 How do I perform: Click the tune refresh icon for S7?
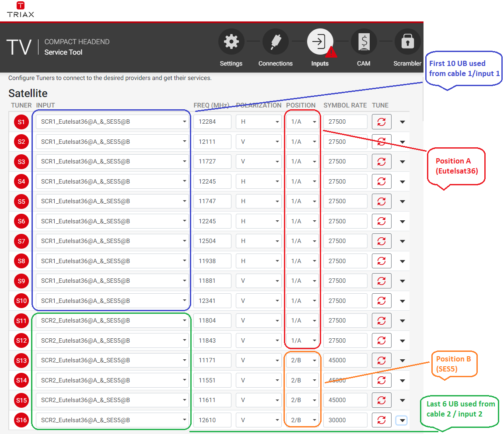click(381, 241)
